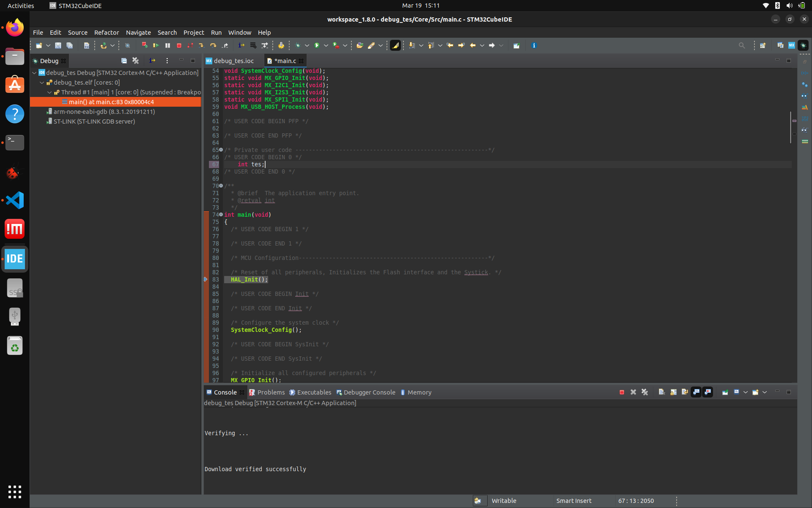Toggle Mark Occurrences highlighter button

[395, 46]
